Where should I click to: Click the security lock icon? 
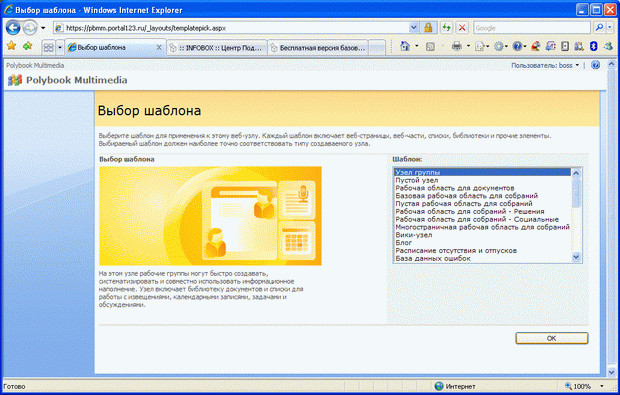click(428, 28)
